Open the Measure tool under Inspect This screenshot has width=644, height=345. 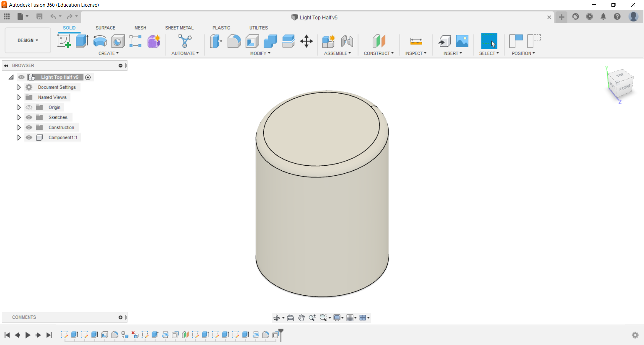click(x=416, y=41)
